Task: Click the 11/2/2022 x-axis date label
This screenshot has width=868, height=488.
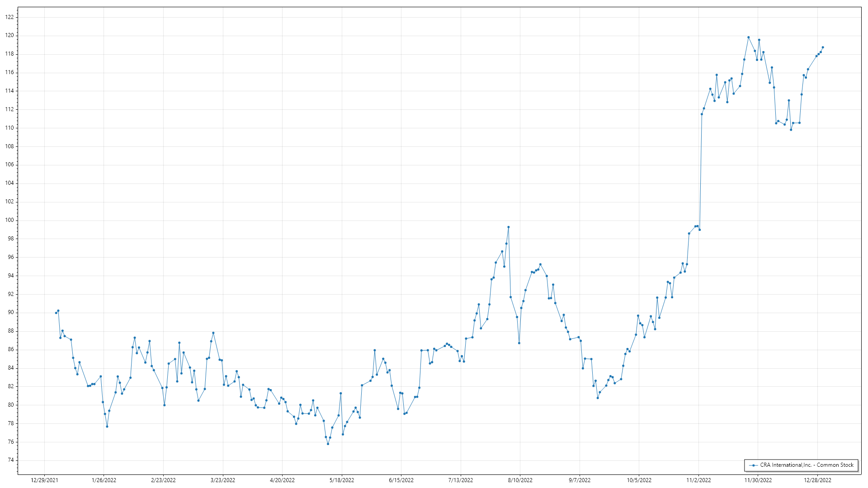Action: (x=698, y=480)
